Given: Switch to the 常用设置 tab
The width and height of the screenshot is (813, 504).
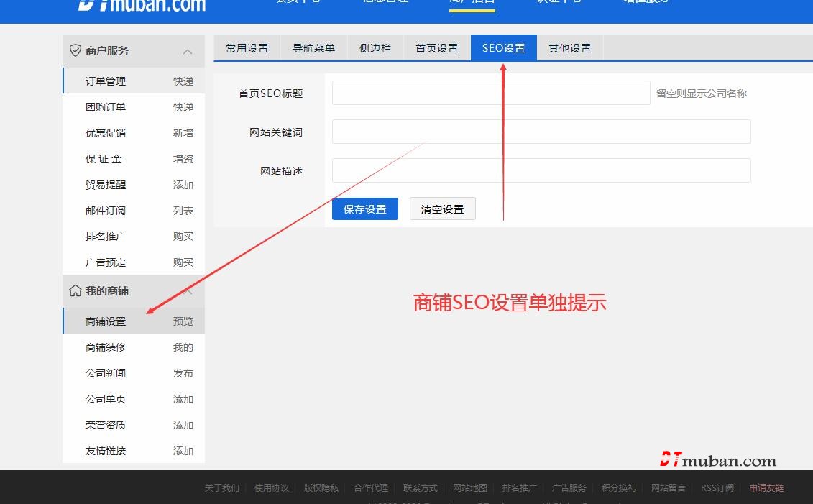Looking at the screenshot, I should (247, 48).
